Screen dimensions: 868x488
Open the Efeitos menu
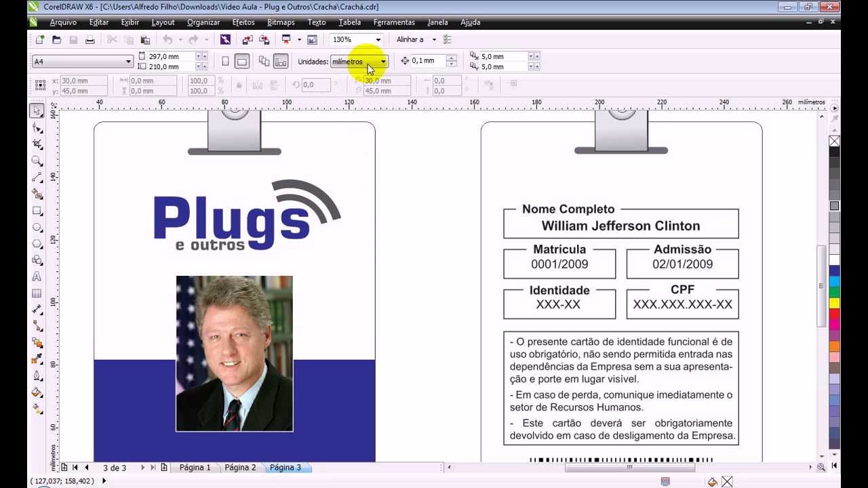point(243,22)
